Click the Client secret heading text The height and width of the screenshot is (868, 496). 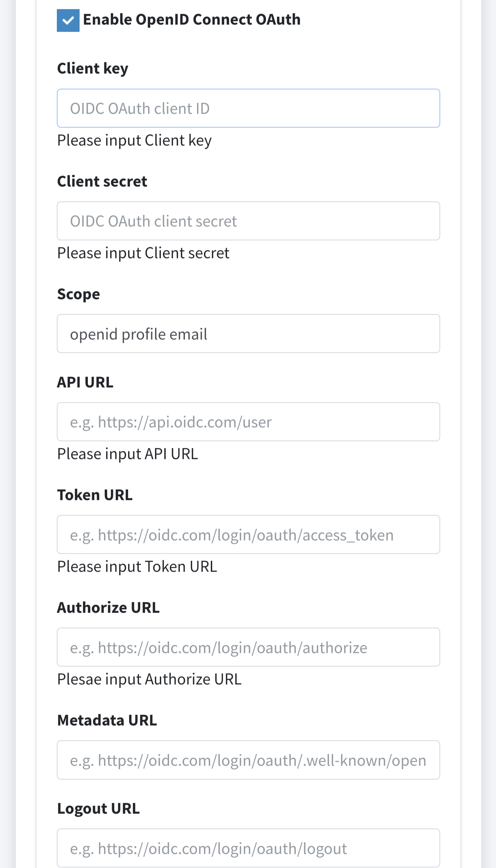pos(102,181)
